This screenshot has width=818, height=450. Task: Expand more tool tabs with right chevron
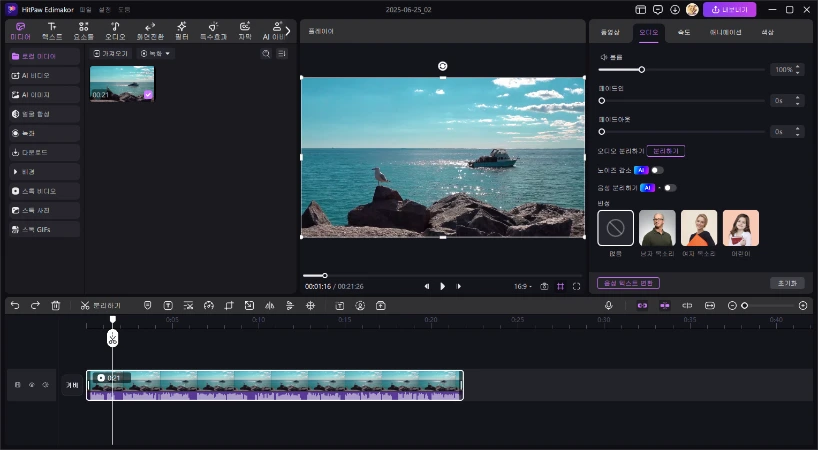coord(288,31)
